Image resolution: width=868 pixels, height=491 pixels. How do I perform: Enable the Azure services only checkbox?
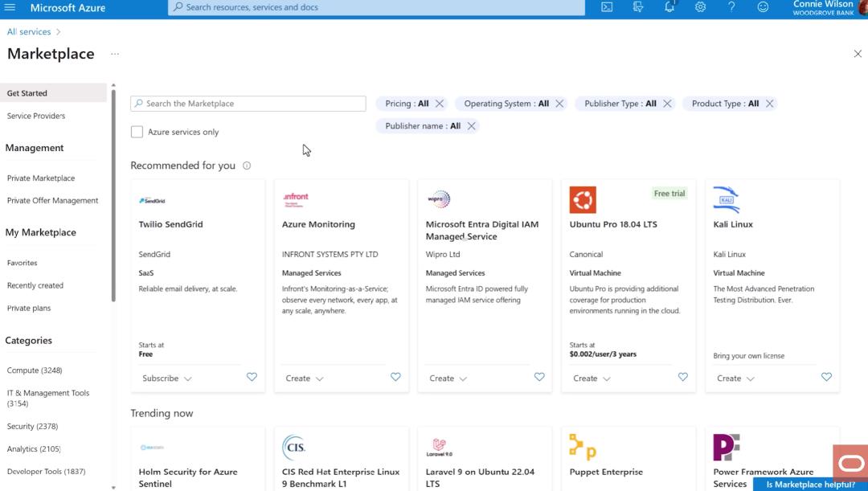137,132
